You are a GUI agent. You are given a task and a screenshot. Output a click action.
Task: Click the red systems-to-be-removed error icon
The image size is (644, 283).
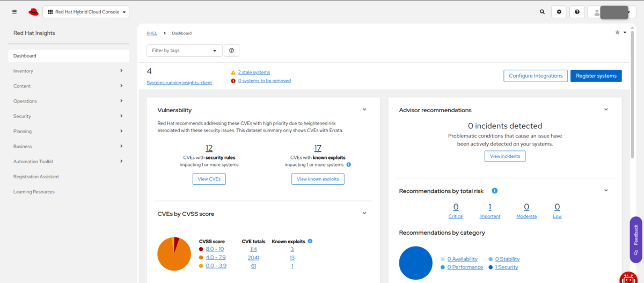233,81
